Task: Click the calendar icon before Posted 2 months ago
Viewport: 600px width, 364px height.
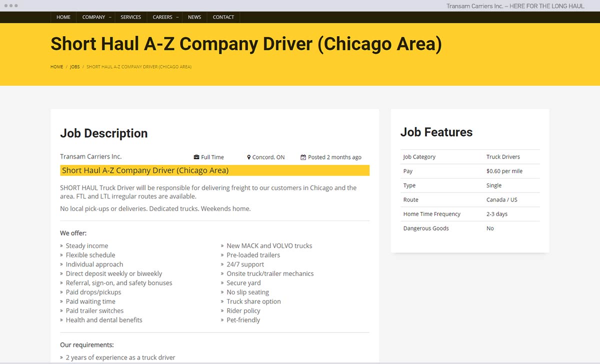Action: click(303, 157)
